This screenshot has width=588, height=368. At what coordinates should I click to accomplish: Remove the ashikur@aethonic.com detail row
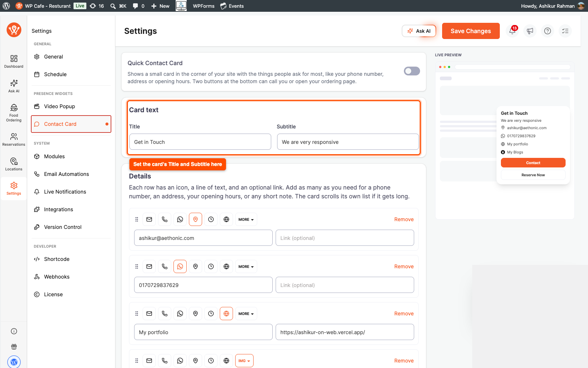[x=404, y=219]
